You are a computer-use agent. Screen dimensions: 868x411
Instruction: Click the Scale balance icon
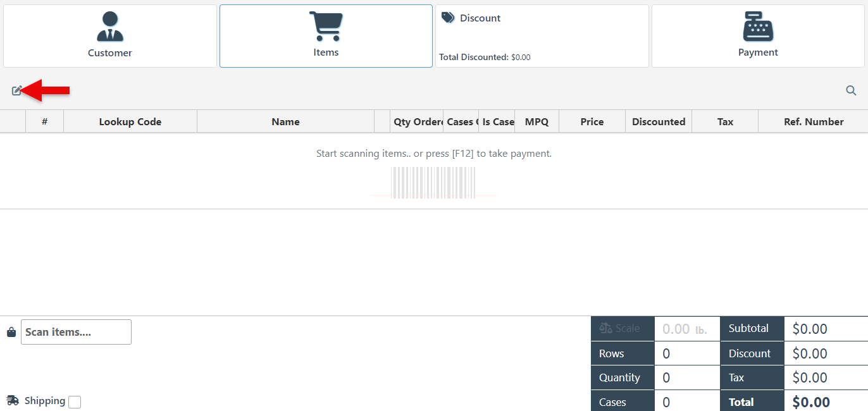[x=605, y=328]
